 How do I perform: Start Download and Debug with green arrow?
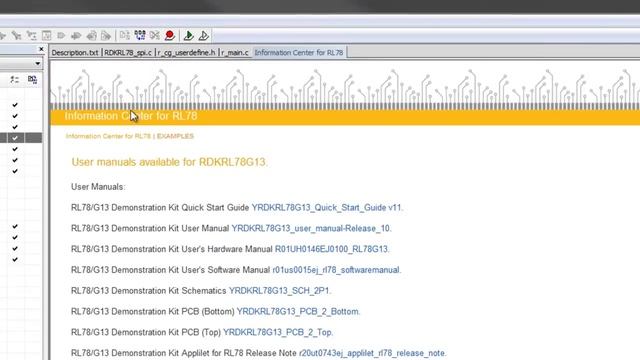pyautogui.click(x=189, y=36)
